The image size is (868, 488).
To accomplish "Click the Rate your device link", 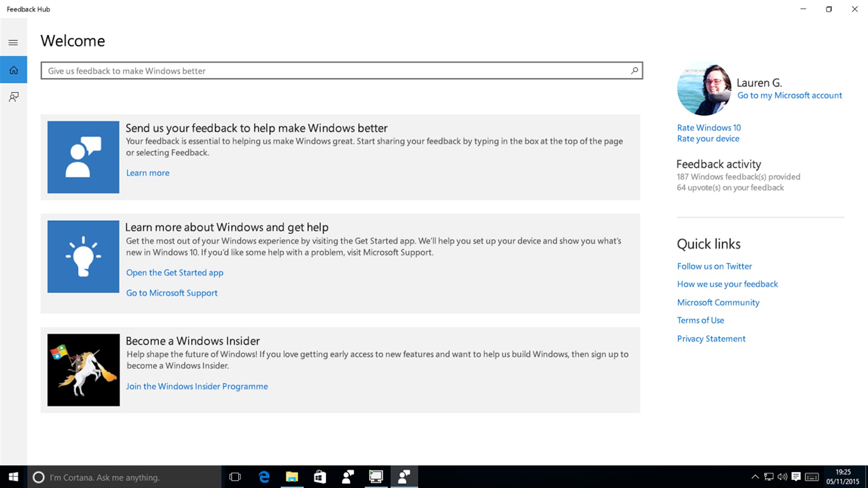I will 708,138.
